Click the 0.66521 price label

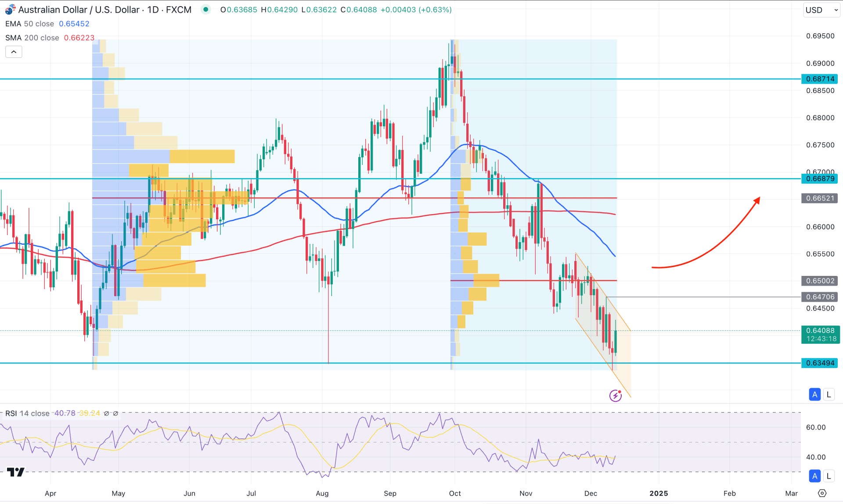[x=820, y=198]
